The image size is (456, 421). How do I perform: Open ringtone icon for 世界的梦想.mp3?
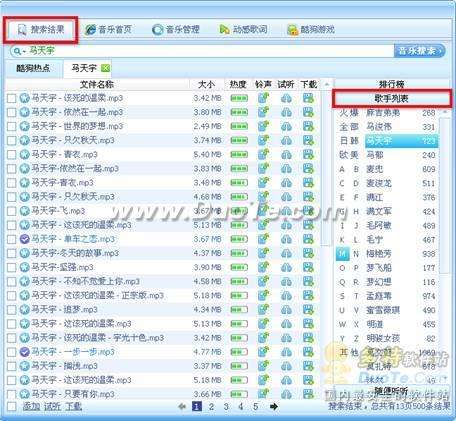pyautogui.click(x=263, y=126)
